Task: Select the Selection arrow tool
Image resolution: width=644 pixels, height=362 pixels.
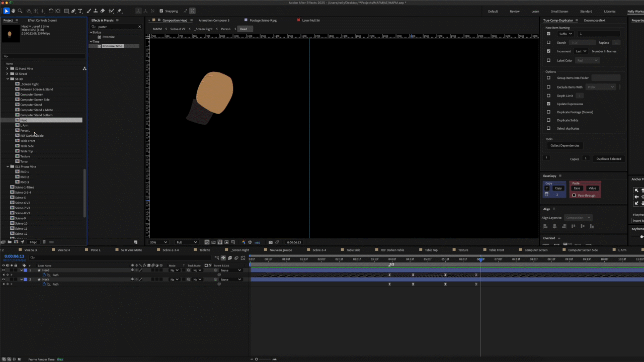Action: 6,11
